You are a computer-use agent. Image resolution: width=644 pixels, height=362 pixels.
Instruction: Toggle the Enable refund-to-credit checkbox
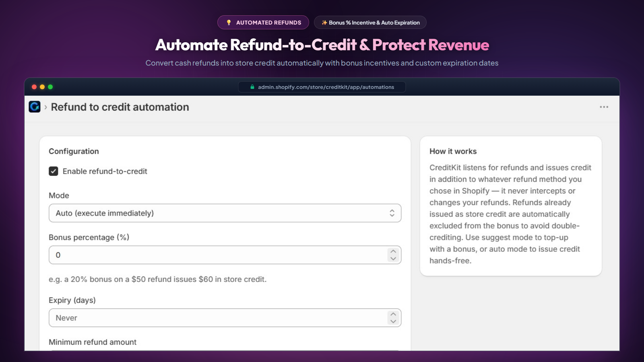pyautogui.click(x=54, y=171)
